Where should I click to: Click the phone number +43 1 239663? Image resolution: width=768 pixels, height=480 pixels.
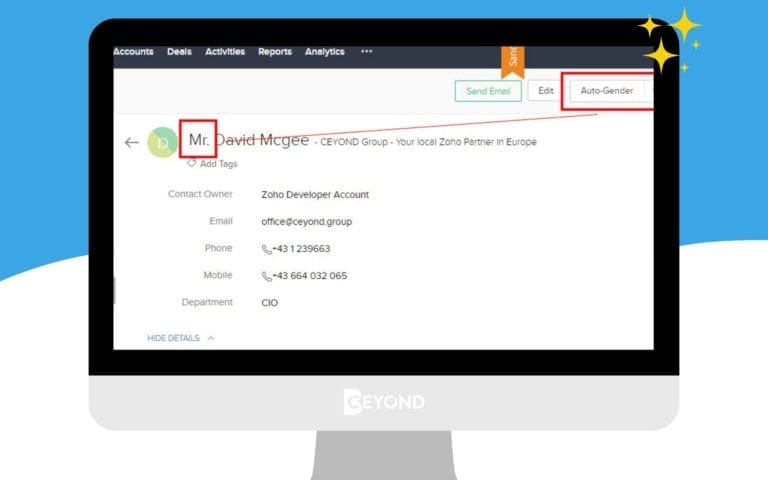[301, 249]
